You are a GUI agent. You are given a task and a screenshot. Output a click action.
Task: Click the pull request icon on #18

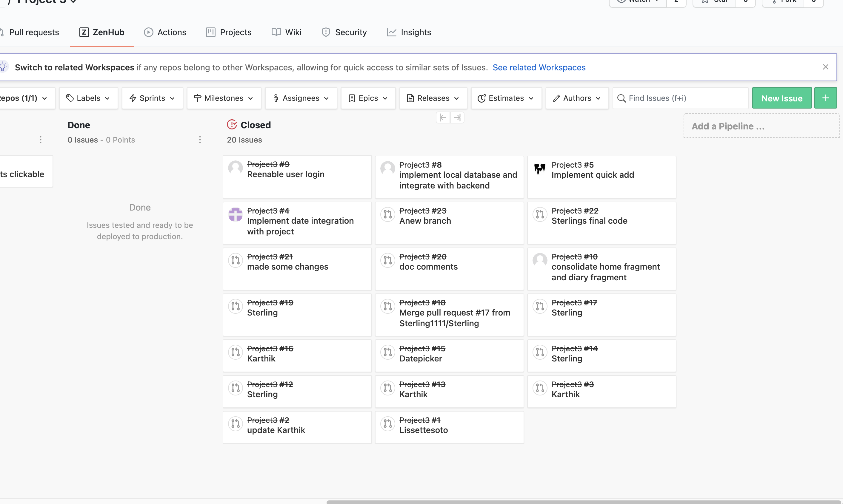387,306
